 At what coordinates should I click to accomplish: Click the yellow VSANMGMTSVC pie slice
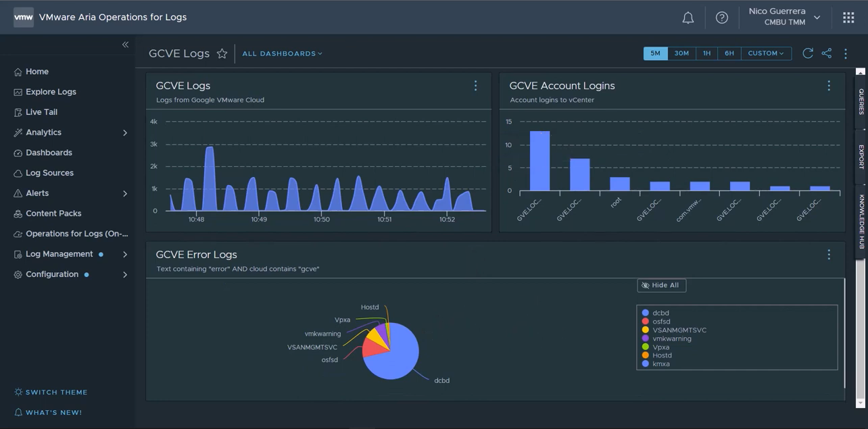(x=375, y=336)
